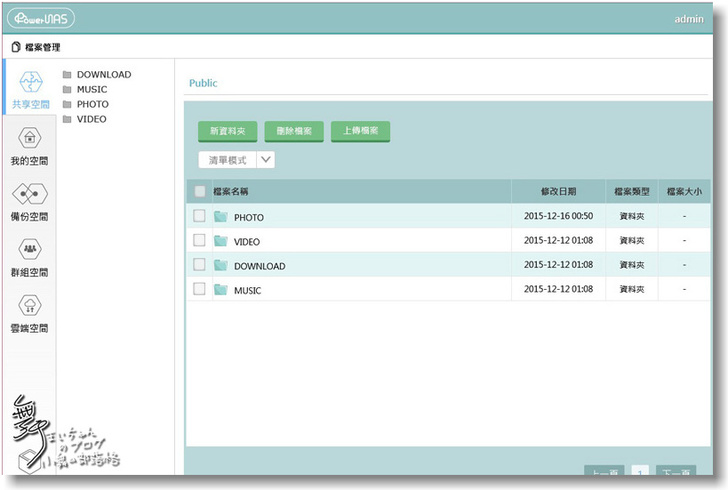The image size is (728, 490).
Task: Open the 我的空間 my space icon
Action: (30, 139)
